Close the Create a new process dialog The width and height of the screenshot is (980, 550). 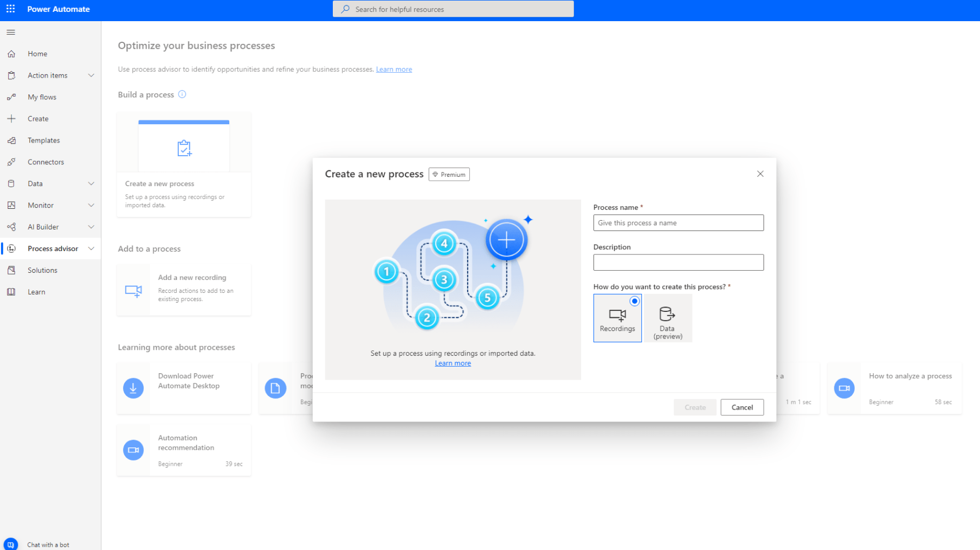coord(760,174)
